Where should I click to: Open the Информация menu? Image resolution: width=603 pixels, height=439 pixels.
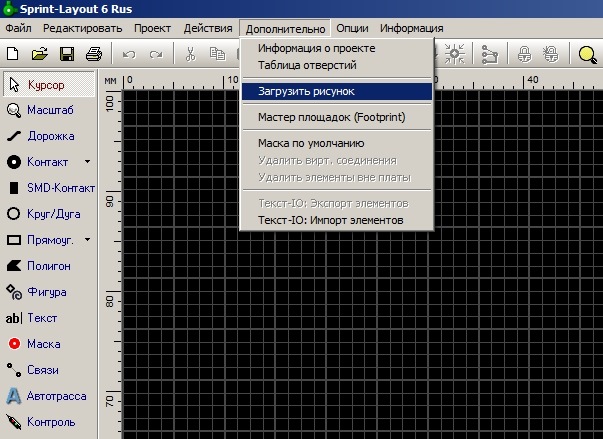[x=411, y=28]
